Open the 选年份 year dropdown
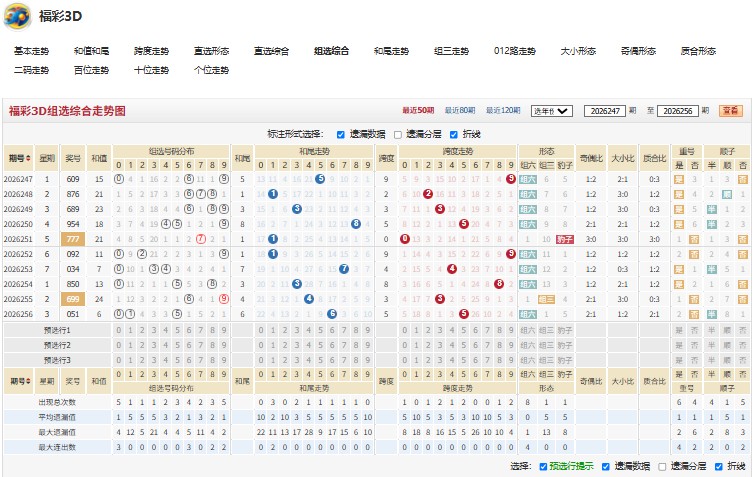 tap(551, 111)
